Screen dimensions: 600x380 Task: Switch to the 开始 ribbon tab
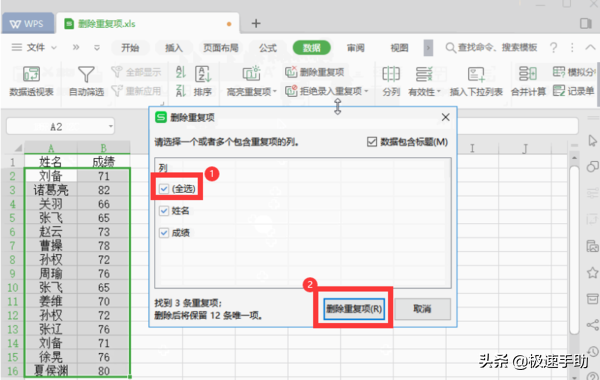pos(130,48)
